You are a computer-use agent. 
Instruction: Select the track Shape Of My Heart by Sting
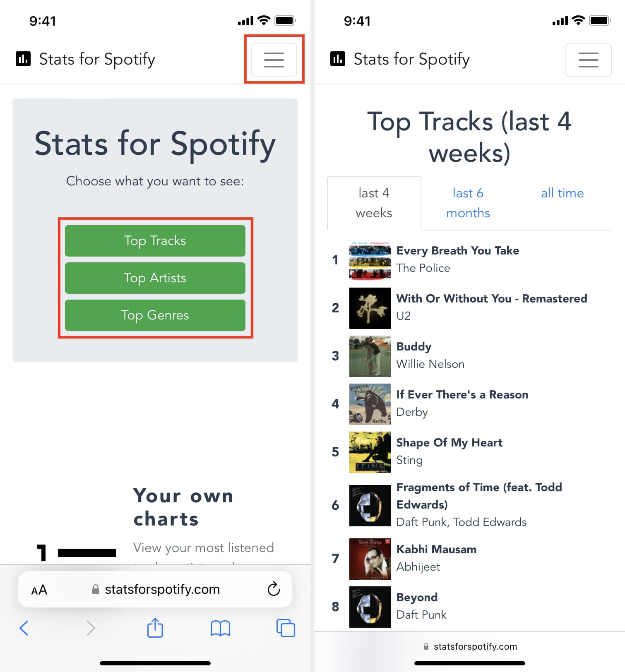(449, 442)
